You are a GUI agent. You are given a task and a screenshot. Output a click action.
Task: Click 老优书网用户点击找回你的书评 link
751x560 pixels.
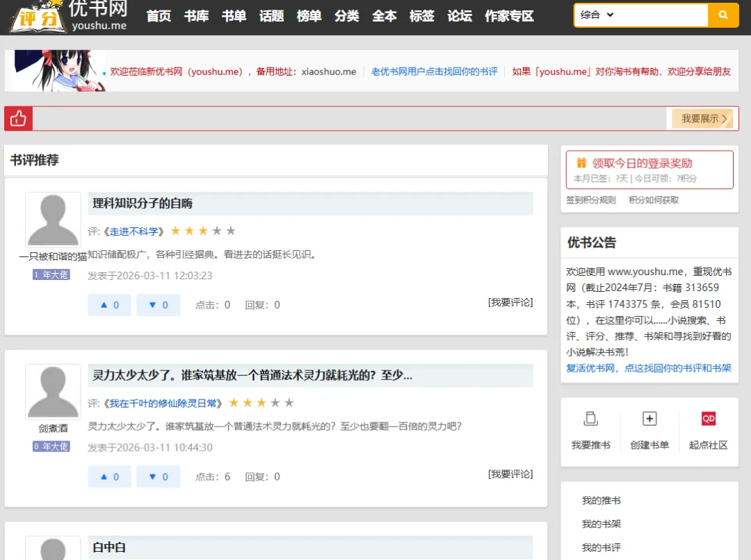coord(435,72)
